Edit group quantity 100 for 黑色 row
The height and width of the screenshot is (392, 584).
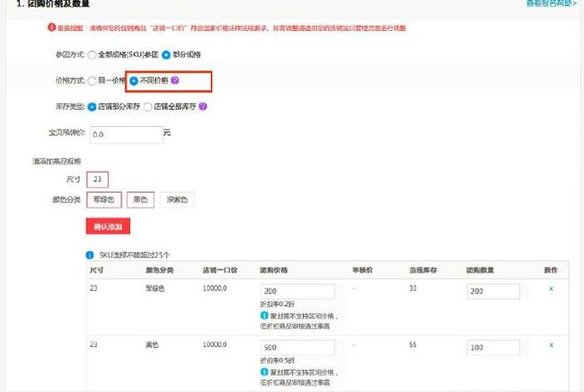[x=493, y=347]
